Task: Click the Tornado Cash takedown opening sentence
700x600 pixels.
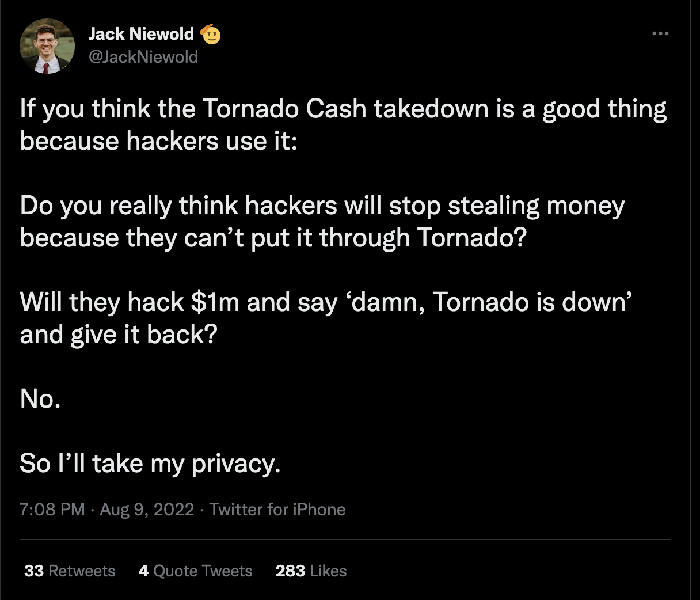Action: 343,125
